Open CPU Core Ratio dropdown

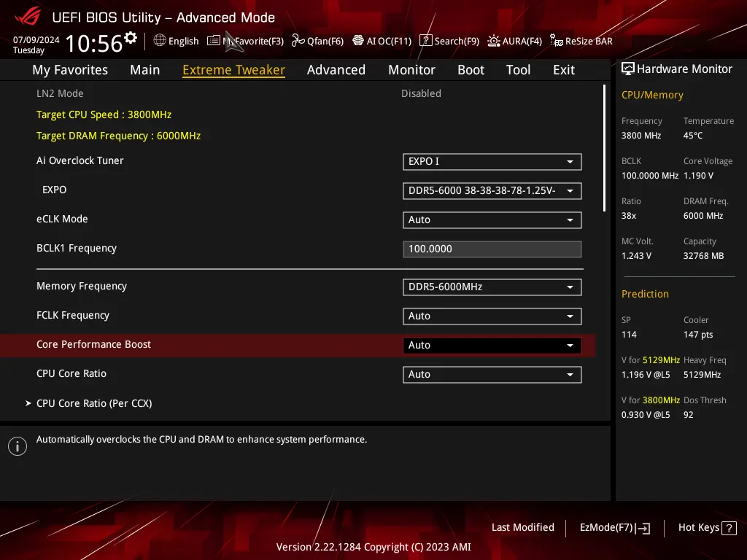tap(492, 374)
